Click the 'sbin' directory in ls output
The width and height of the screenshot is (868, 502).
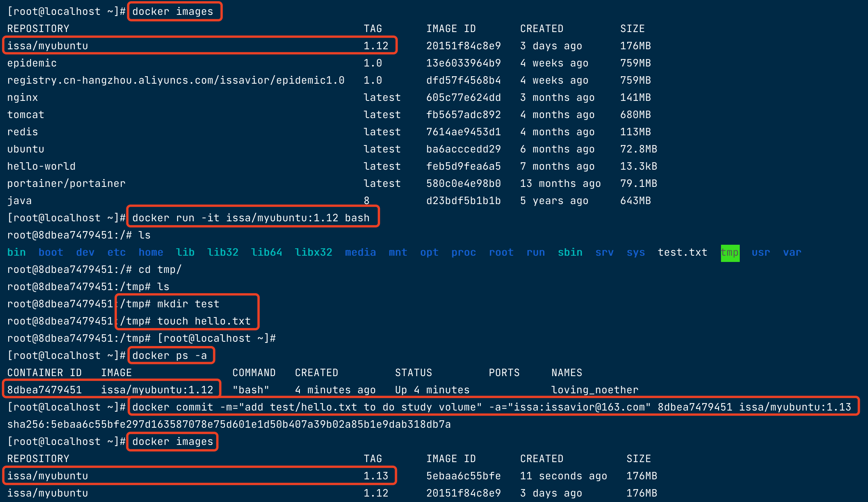(570, 252)
